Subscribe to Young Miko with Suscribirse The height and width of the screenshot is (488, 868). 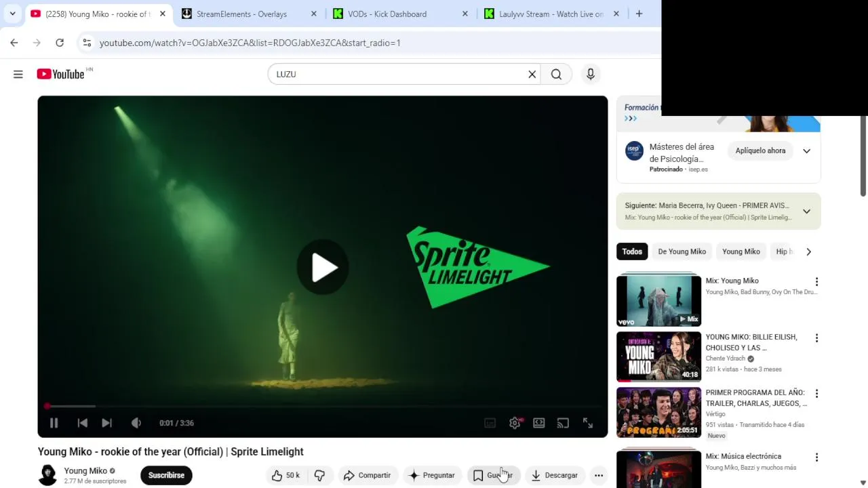pyautogui.click(x=166, y=475)
